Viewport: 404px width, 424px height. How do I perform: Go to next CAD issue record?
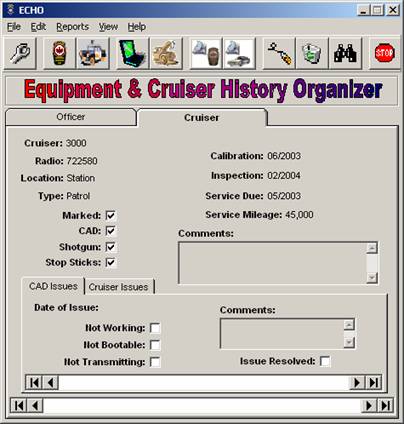tap(357, 383)
